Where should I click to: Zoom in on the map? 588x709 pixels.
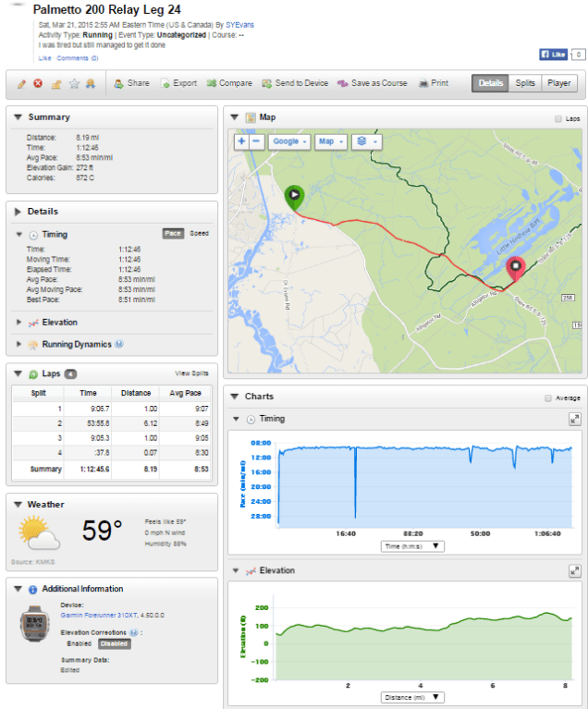240,141
